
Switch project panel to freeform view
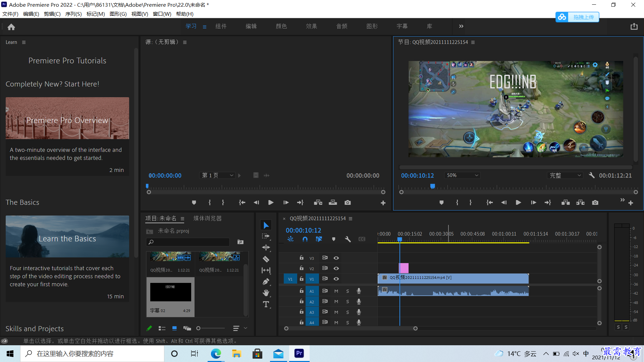[187, 328]
